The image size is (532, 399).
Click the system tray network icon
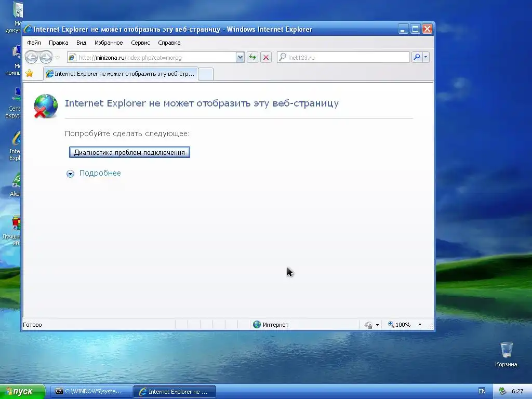click(x=502, y=391)
